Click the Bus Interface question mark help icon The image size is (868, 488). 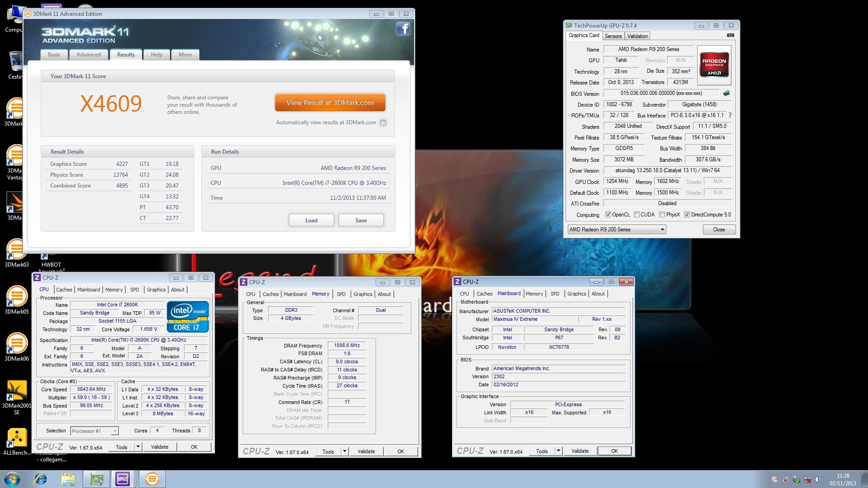coord(730,115)
